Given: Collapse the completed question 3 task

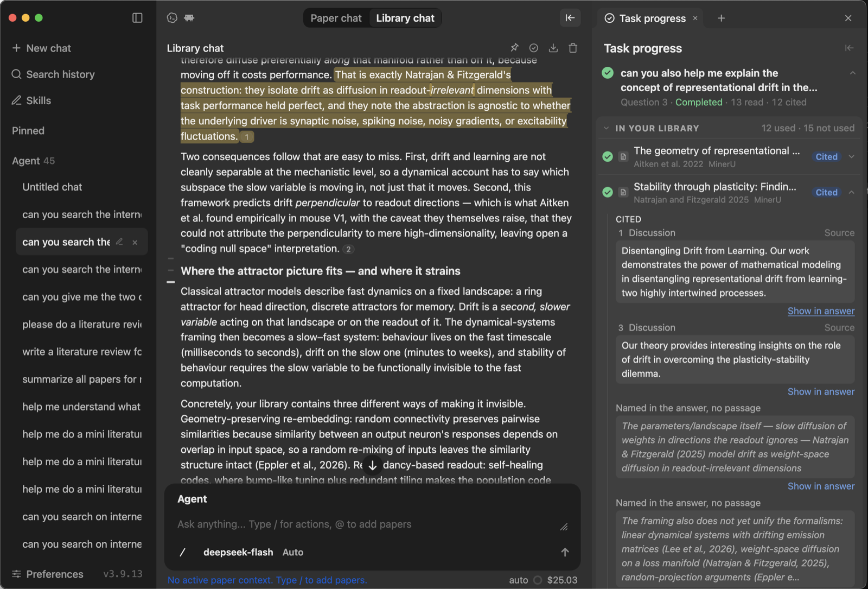Looking at the screenshot, I should click(x=853, y=73).
